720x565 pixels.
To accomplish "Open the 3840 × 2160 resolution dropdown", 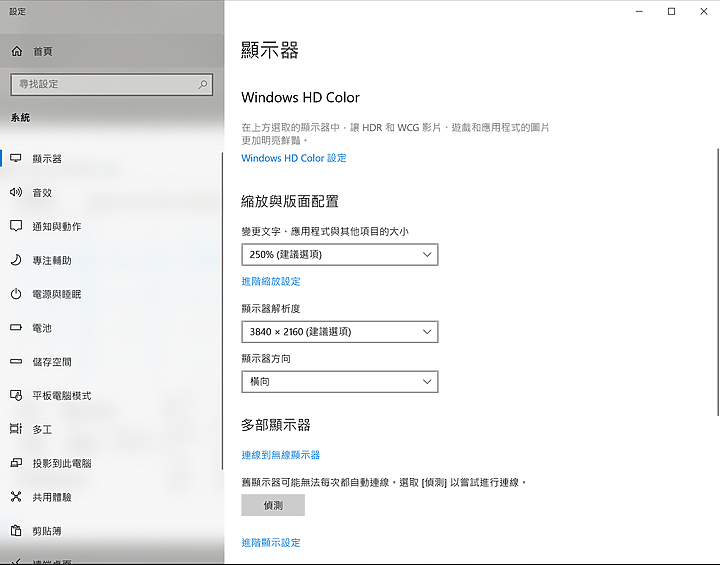I will 340,332.
